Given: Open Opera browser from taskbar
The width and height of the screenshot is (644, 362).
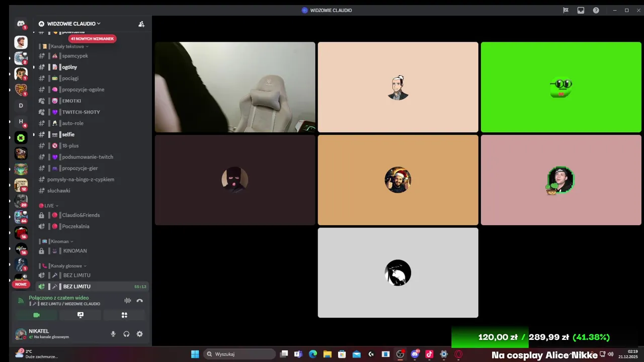Looking at the screenshot, I should coord(458,354).
